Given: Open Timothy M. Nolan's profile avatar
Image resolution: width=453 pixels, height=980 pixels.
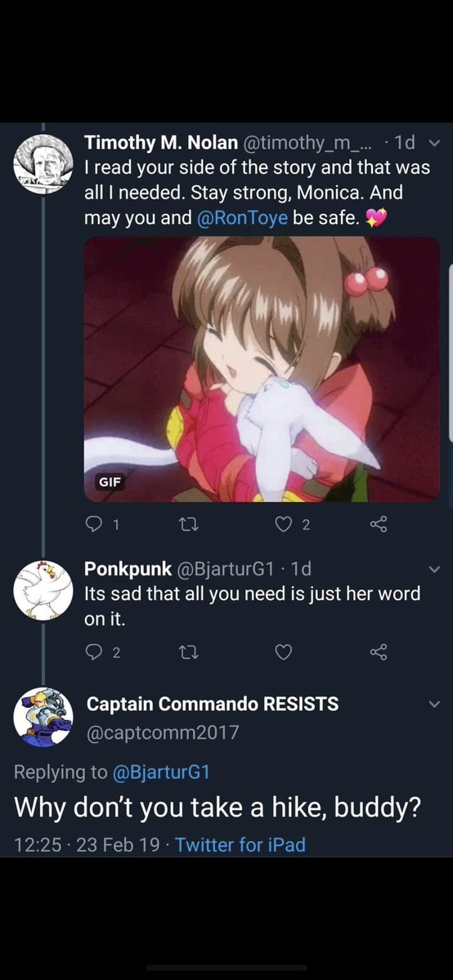Looking at the screenshot, I should coord(43,163).
